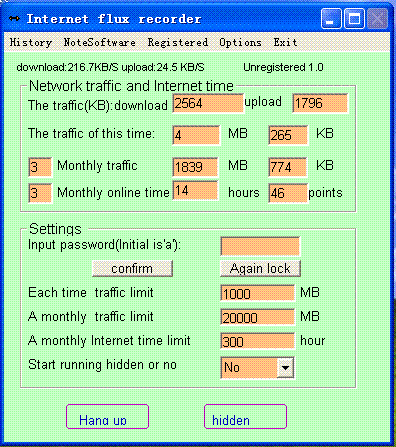Click the 'Each time traffic limit' label
396x447 pixels.
pyautogui.click(x=91, y=293)
